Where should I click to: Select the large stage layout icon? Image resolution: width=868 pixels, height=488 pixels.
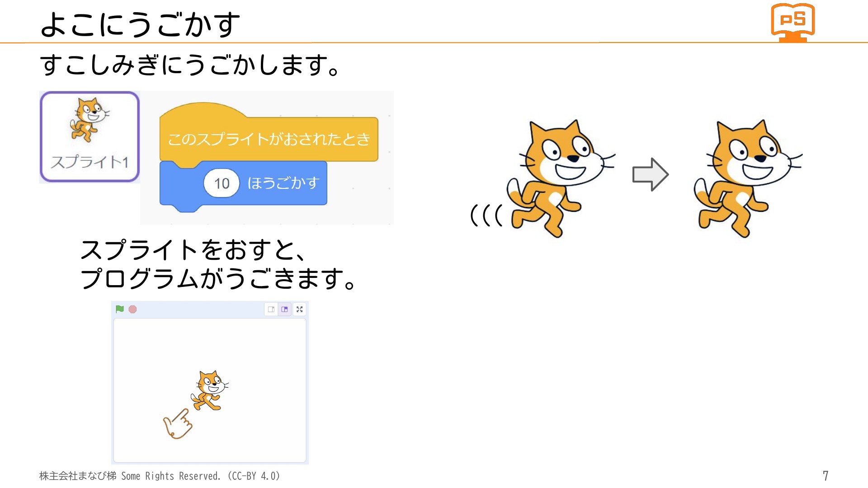pos(284,310)
